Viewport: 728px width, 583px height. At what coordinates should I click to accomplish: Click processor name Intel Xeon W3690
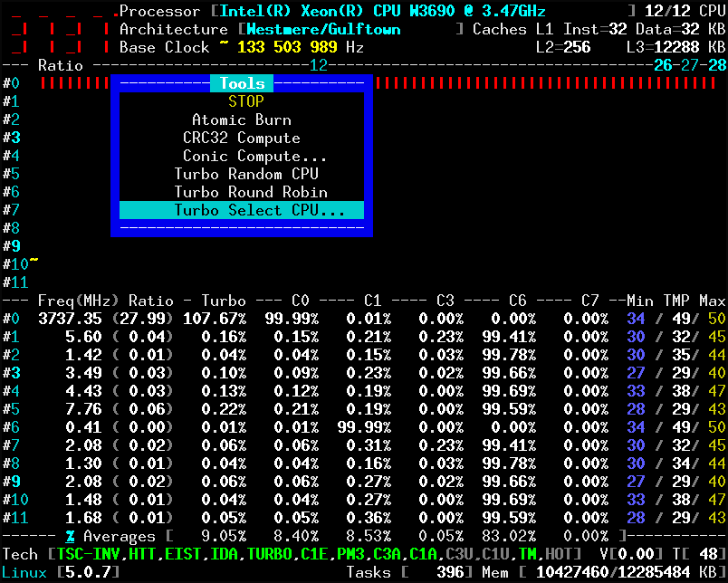coord(382,11)
